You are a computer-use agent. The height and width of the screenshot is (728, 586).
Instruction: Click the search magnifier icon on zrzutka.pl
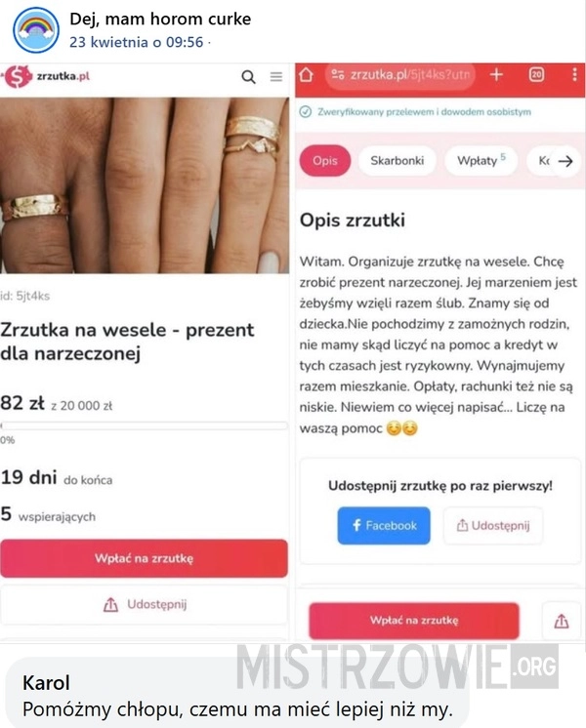249,77
